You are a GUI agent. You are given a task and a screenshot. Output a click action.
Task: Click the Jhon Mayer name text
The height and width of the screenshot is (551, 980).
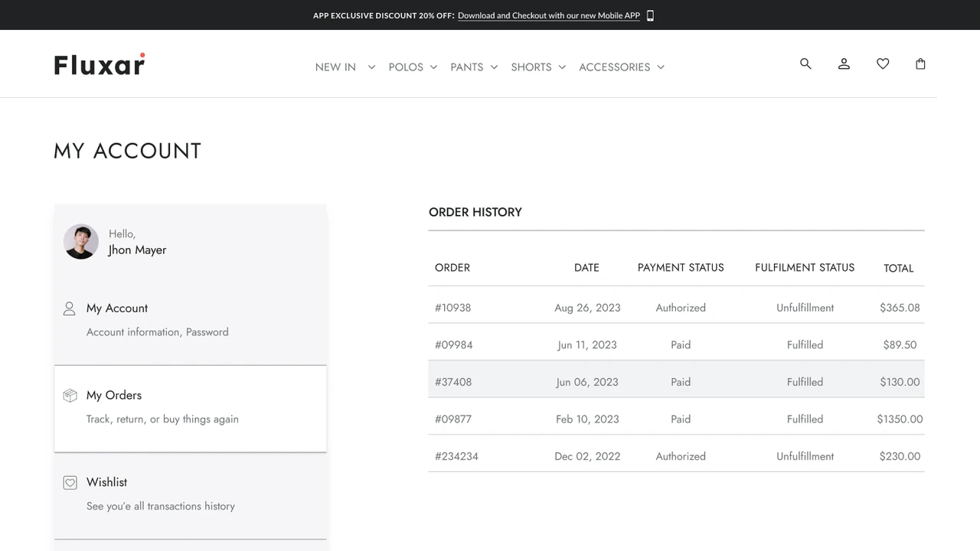pos(137,250)
